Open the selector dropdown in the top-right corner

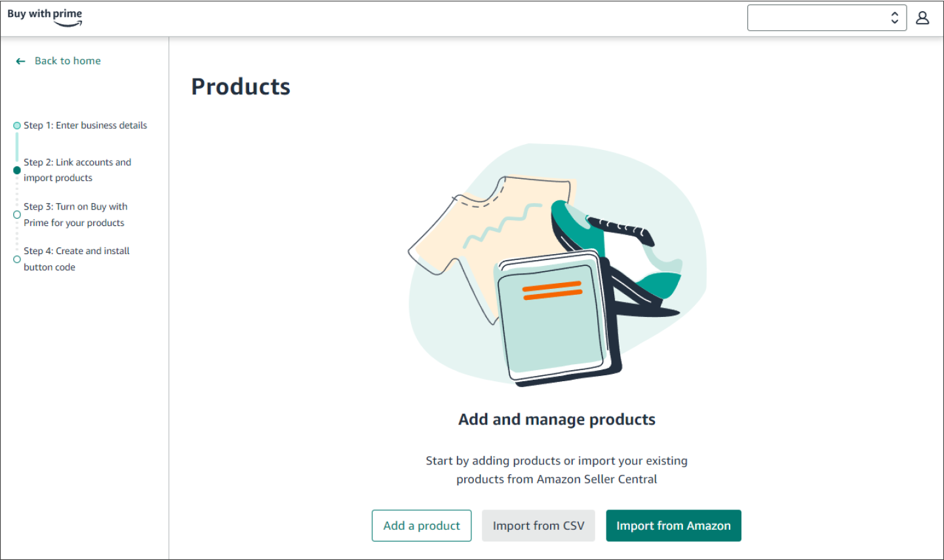(827, 18)
